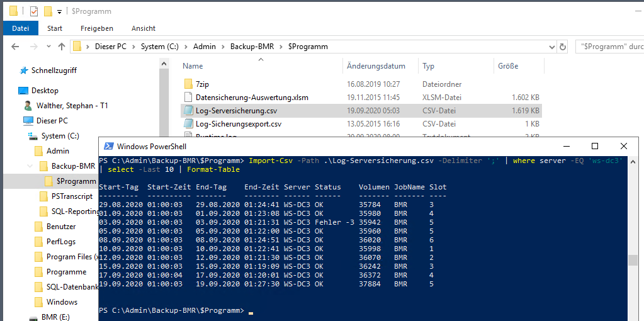Select Desktop in navigation pane
The image size is (644, 321).
point(45,90)
